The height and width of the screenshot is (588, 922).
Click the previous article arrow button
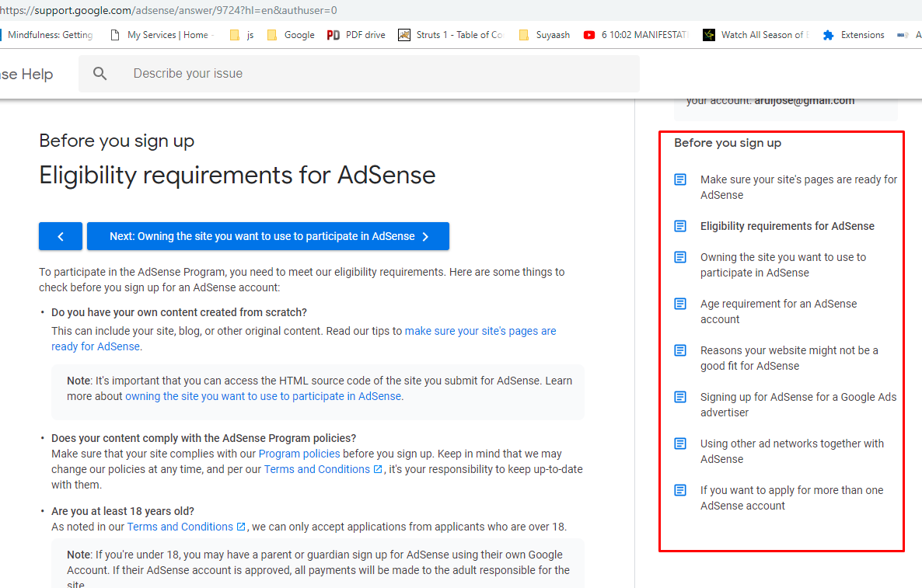pos(61,236)
